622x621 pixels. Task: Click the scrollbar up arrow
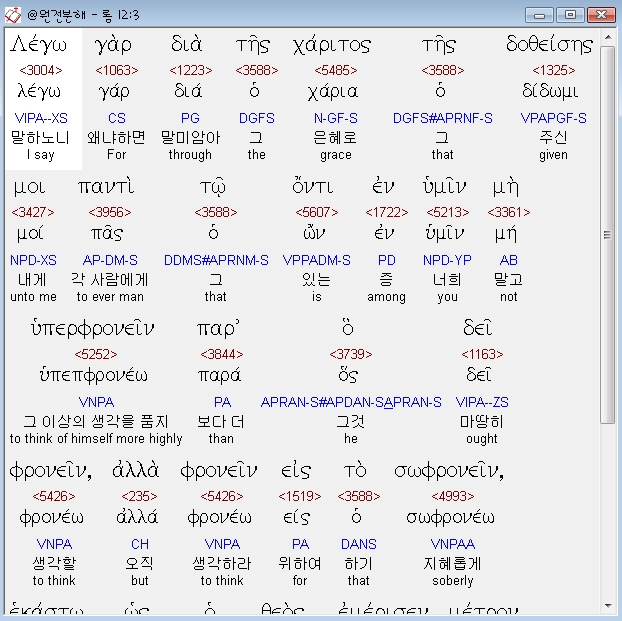click(608, 37)
